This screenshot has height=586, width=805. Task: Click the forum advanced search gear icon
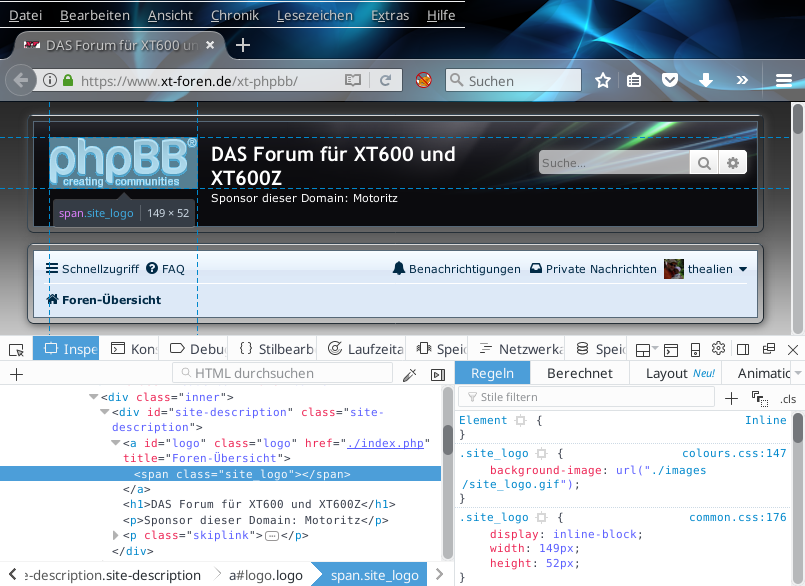coord(733,163)
